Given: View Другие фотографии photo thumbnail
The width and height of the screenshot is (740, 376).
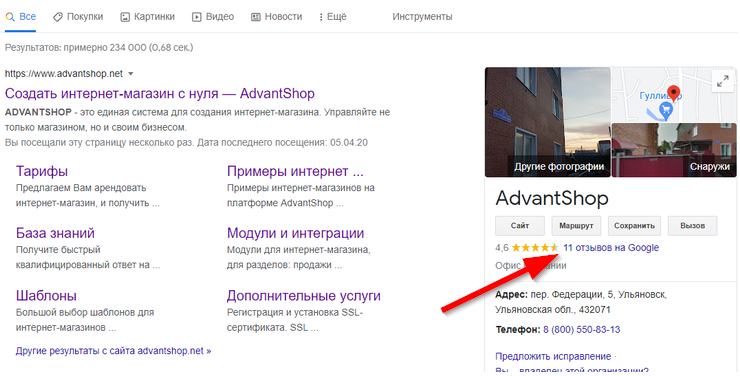Looking at the screenshot, I should pos(547,122).
